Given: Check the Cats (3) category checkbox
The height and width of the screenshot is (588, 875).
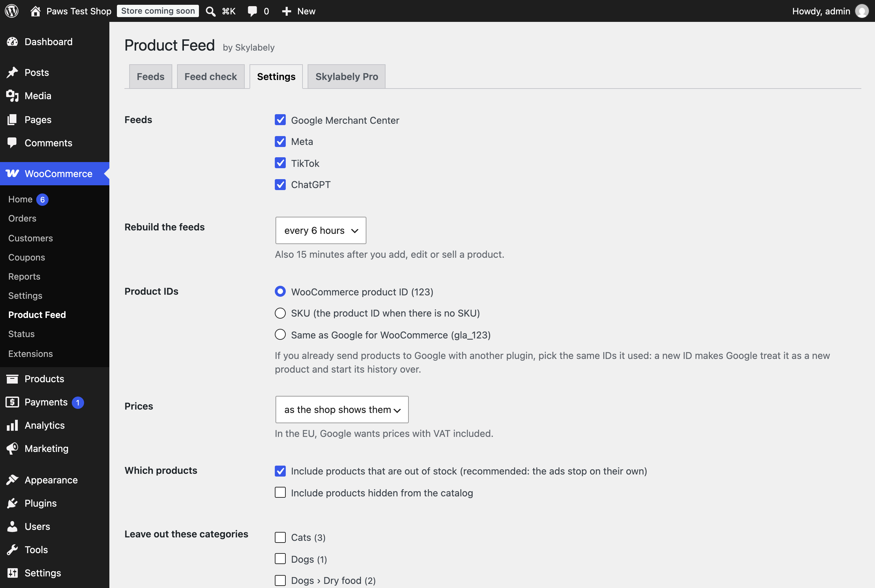Looking at the screenshot, I should click(x=280, y=537).
